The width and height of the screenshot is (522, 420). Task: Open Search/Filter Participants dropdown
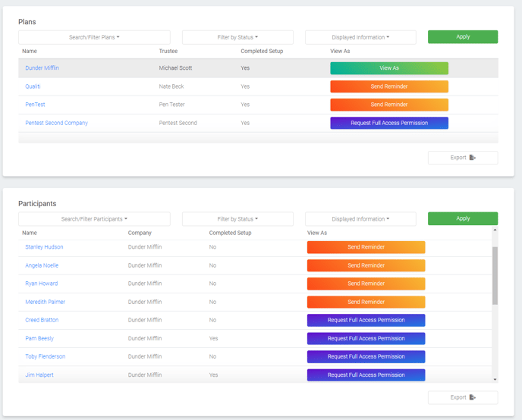[94, 219]
